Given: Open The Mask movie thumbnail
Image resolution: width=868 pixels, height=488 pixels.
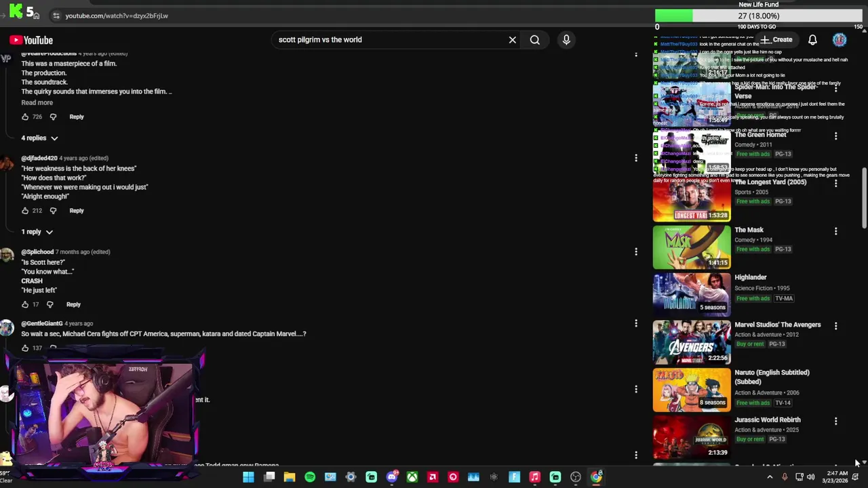Looking at the screenshot, I should 692,248.
